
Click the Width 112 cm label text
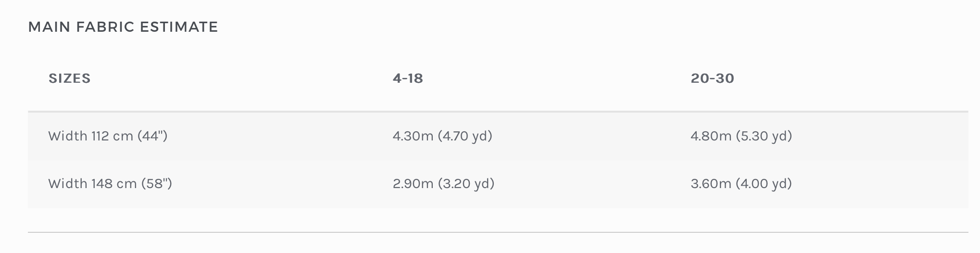tap(90, 136)
